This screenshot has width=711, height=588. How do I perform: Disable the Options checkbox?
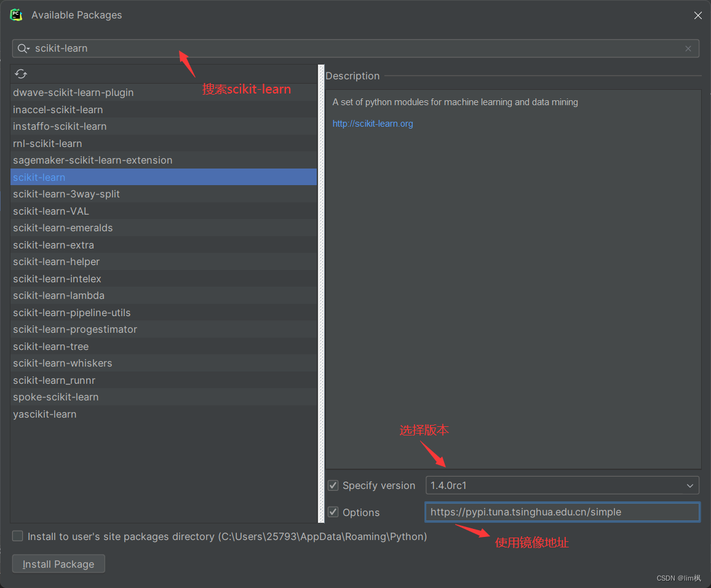tap(333, 512)
